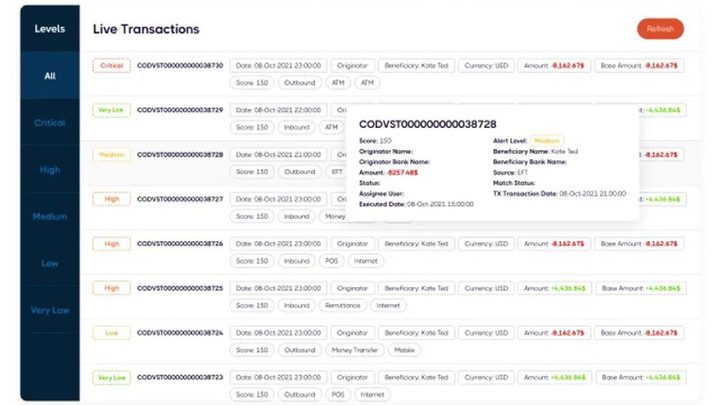Select the All level tab
This screenshot has width=720, height=405.
point(50,76)
